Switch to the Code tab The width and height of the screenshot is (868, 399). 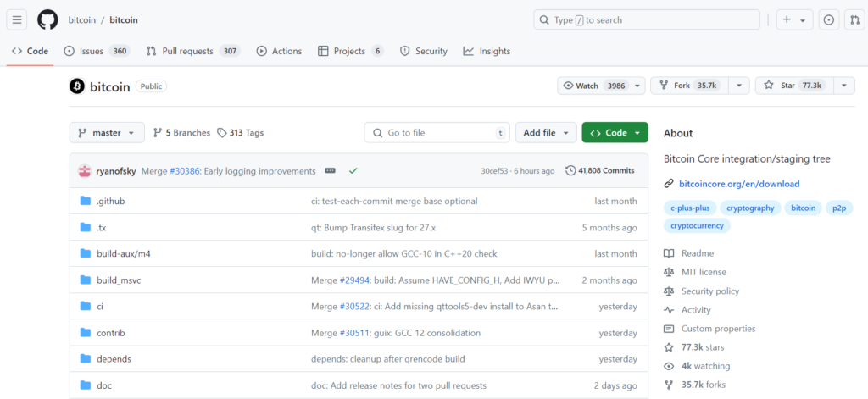point(30,51)
